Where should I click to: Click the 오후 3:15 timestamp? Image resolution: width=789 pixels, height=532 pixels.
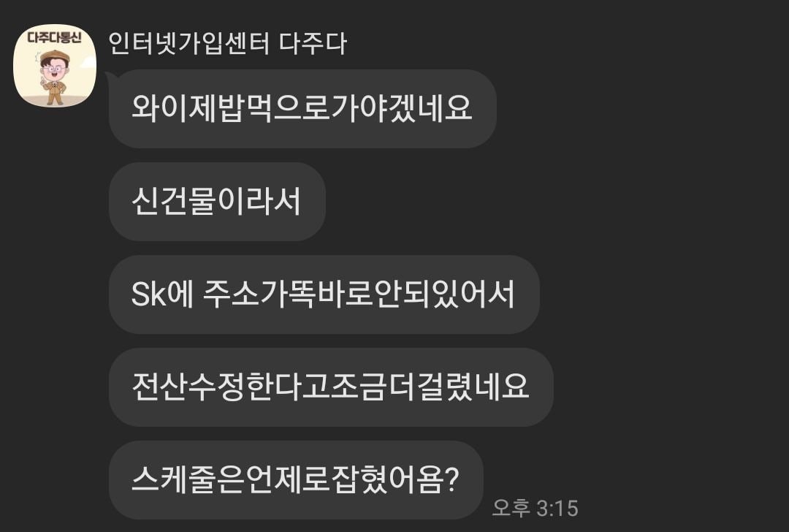pyautogui.click(x=535, y=508)
